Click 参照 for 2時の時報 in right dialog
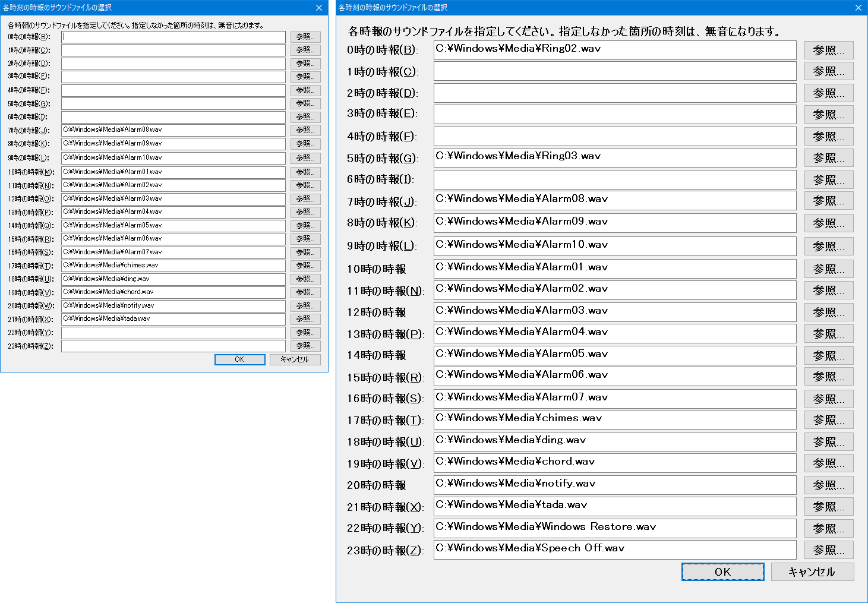 829,93
